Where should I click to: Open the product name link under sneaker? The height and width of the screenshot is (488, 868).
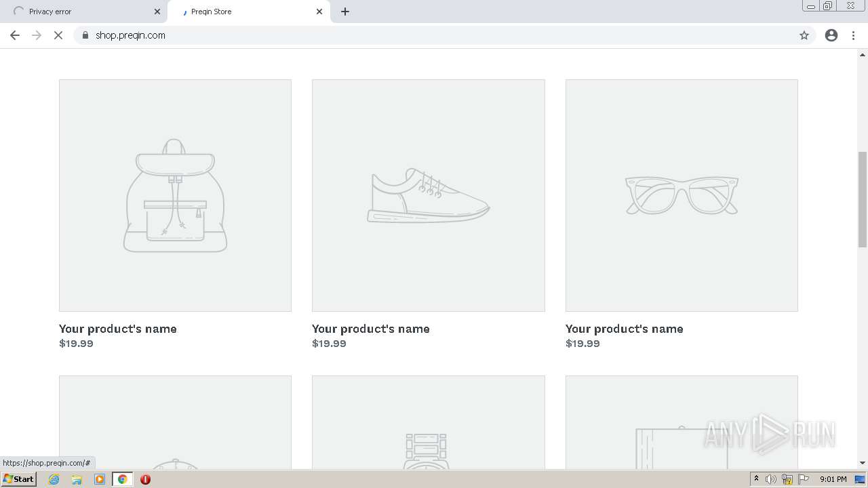coord(371,329)
